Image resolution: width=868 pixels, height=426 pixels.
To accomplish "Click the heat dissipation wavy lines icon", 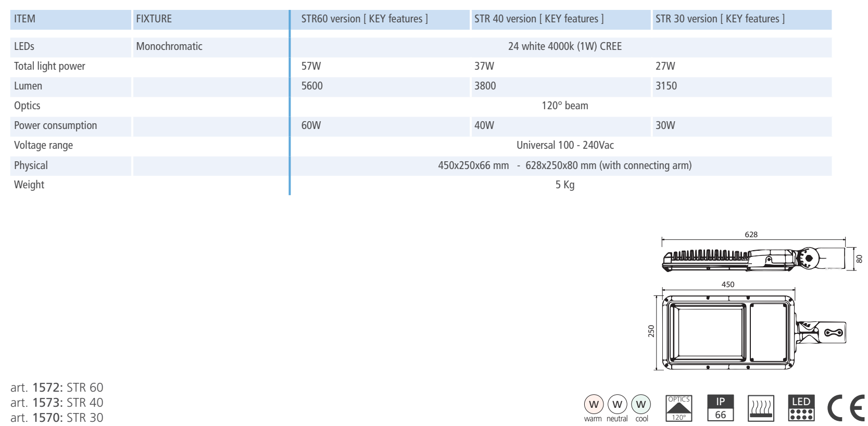I will (x=761, y=408).
